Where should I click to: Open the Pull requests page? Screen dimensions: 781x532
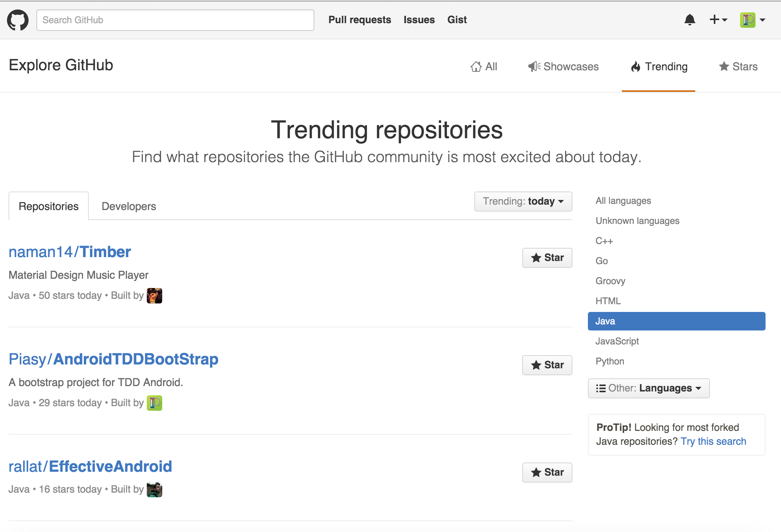pyautogui.click(x=360, y=20)
